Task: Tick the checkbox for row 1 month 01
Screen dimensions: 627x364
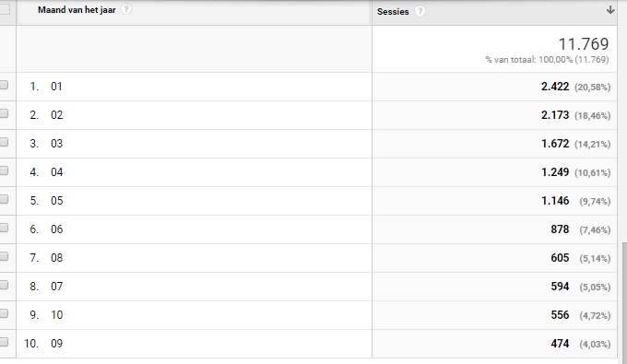Action: pyautogui.click(x=4, y=85)
